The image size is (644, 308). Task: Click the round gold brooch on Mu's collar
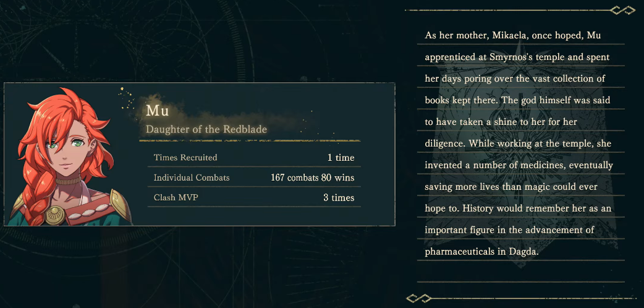55,215
